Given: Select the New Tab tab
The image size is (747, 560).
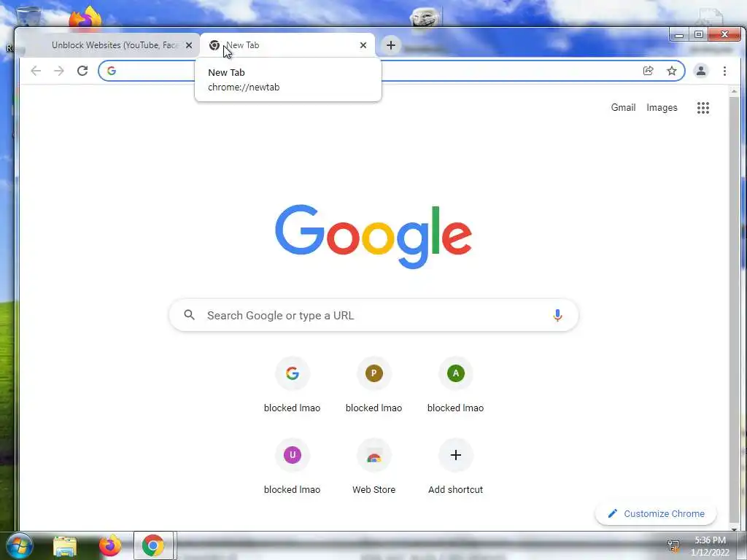Looking at the screenshot, I should pos(287,45).
